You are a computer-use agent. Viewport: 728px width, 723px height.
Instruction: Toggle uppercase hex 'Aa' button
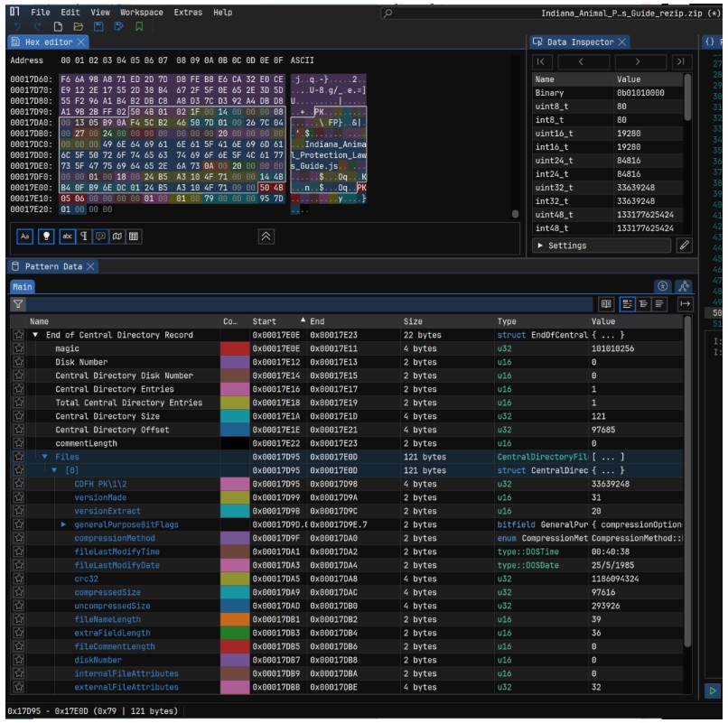coord(25,236)
